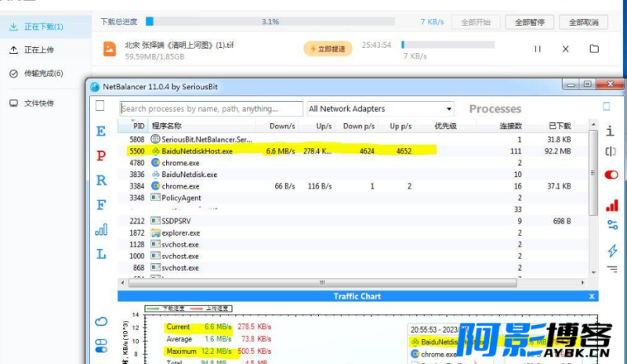The image size is (627, 364).
Task: Click the 全部开始 button
Action: (476, 23)
